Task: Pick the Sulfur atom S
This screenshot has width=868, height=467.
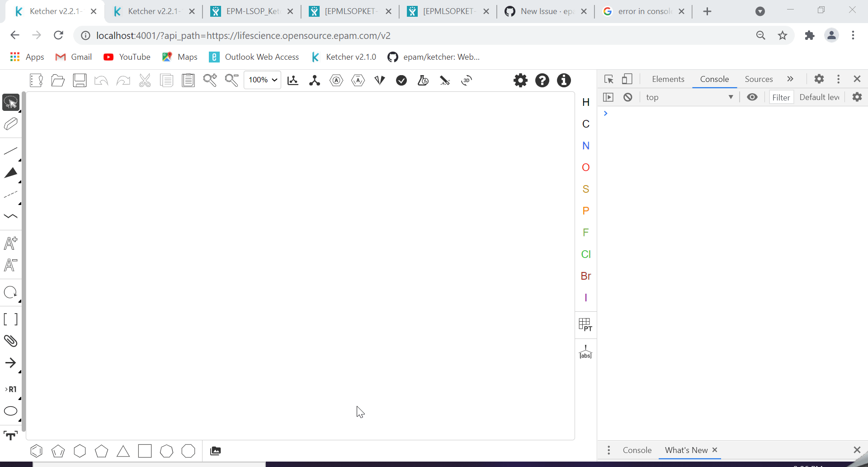Action: pyautogui.click(x=586, y=189)
